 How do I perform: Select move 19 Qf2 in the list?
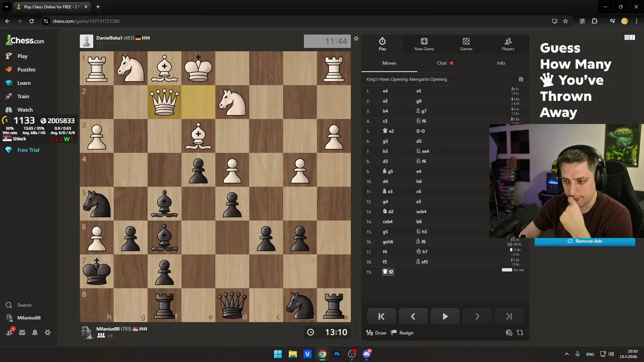coord(388,272)
